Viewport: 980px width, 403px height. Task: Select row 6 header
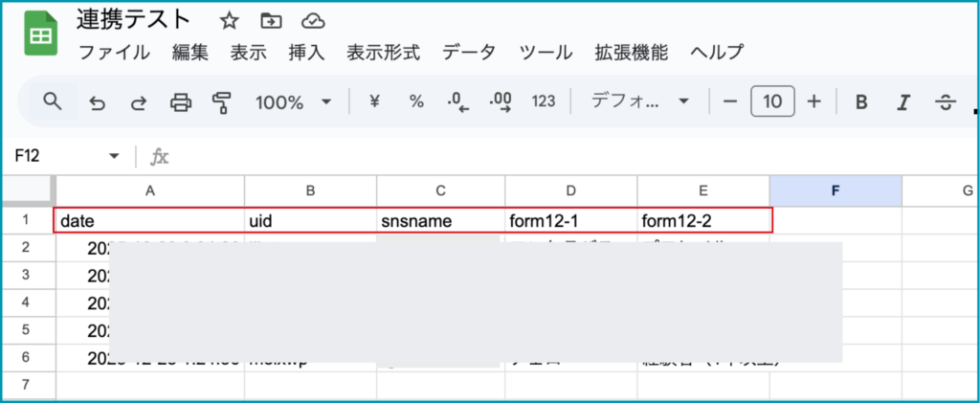28,357
